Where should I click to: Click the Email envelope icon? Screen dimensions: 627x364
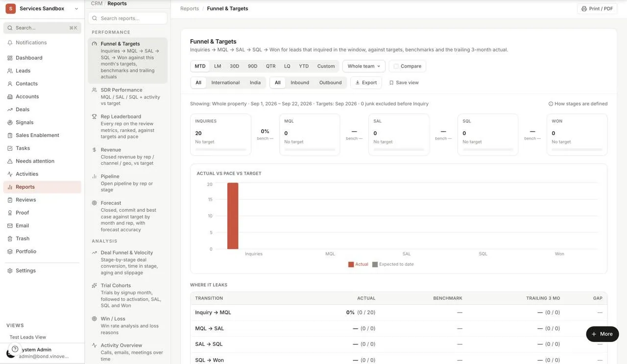coord(10,226)
